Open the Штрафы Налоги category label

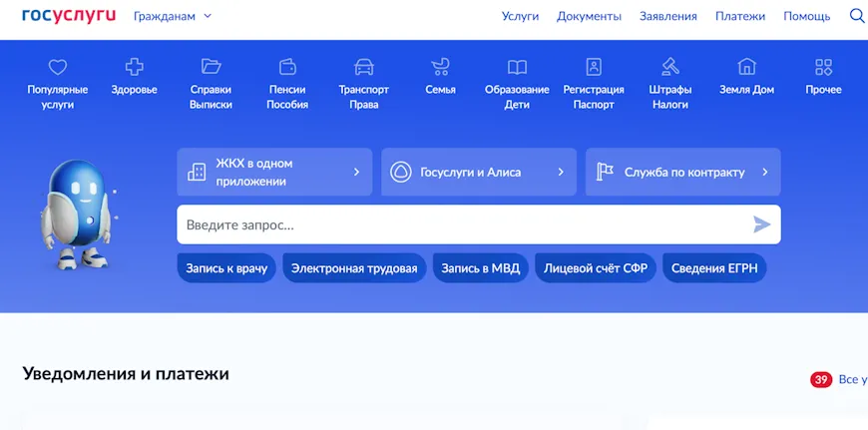point(670,97)
